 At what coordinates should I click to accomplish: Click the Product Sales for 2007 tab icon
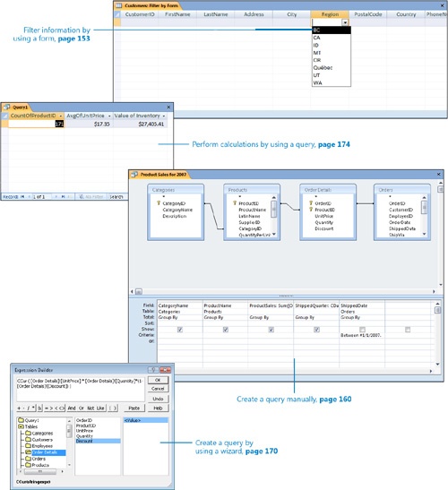pos(134,175)
